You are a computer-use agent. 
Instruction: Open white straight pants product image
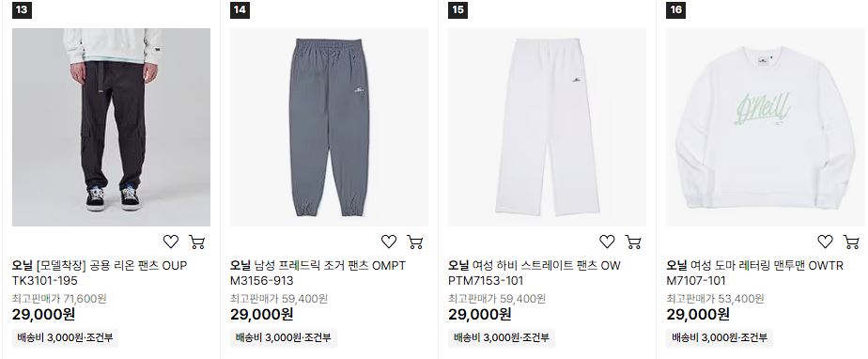pyautogui.click(x=547, y=128)
